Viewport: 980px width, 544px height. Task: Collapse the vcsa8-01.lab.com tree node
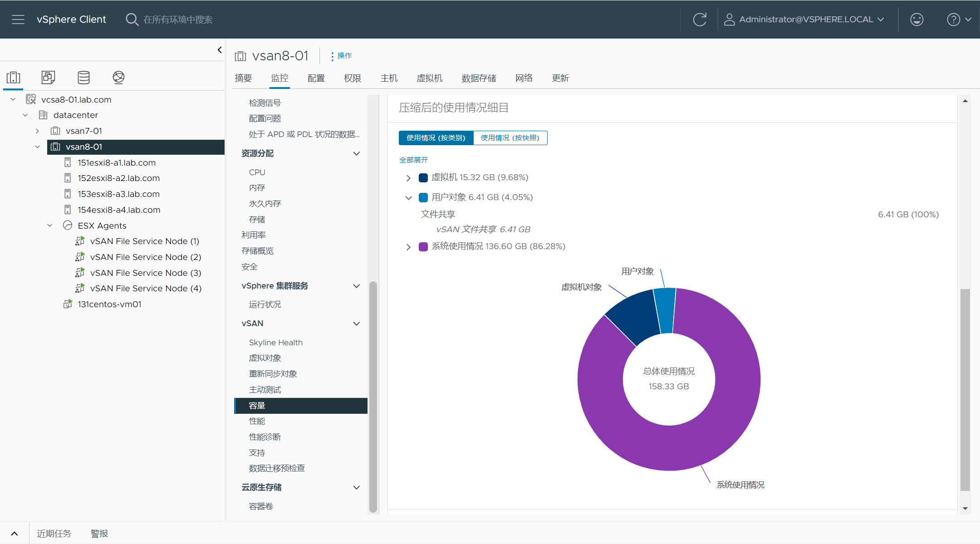tap(13, 99)
